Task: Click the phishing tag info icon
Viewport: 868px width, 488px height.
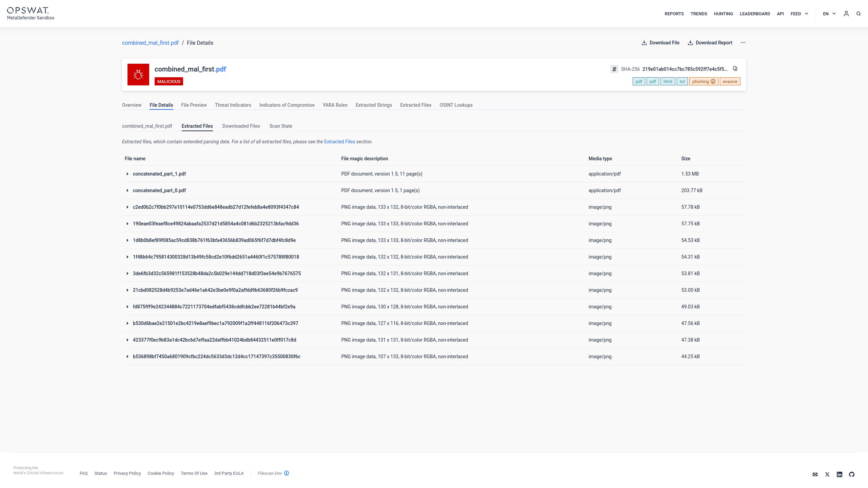Action: 713,82
